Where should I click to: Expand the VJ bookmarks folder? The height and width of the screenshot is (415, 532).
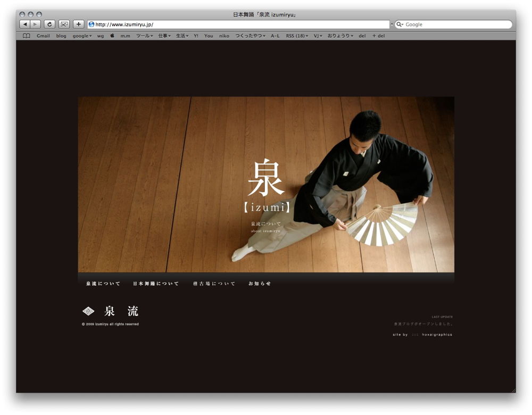pos(318,36)
